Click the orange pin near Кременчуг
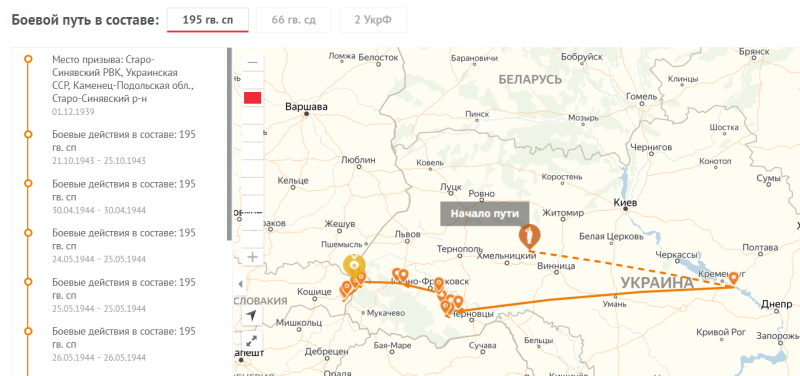This screenshot has height=376, width=800. point(734,279)
